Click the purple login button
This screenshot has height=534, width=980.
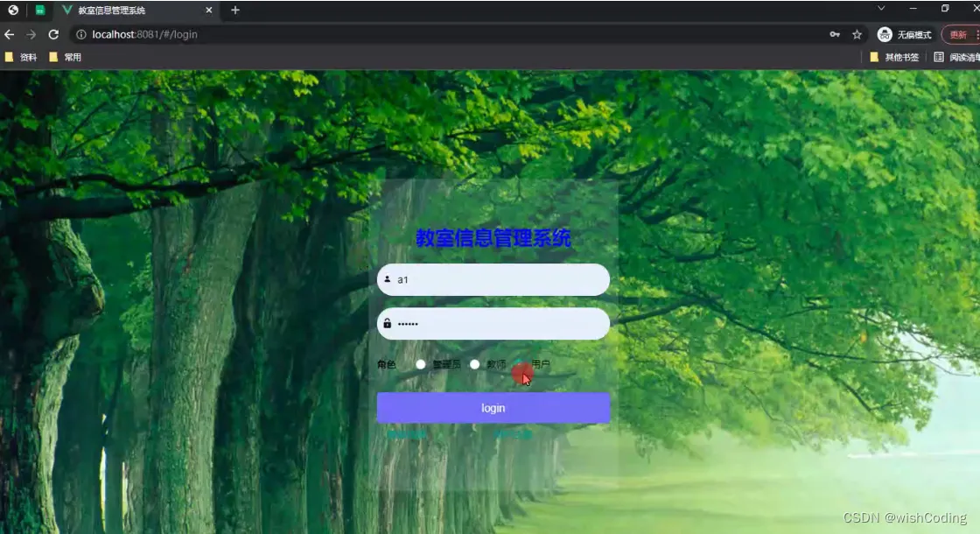(493, 408)
